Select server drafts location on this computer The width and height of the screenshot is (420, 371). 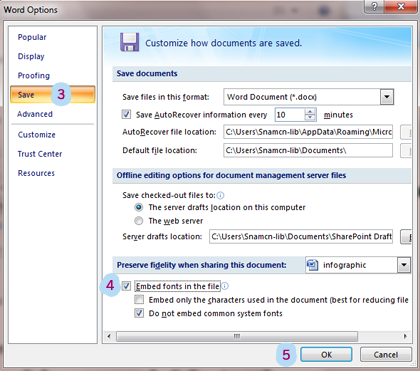[x=139, y=207]
